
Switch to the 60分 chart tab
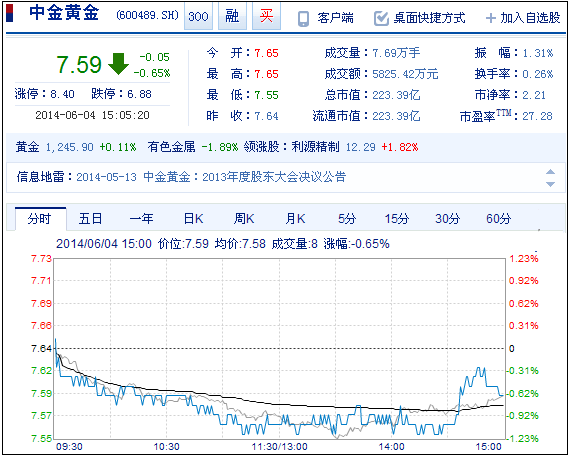coord(498,219)
